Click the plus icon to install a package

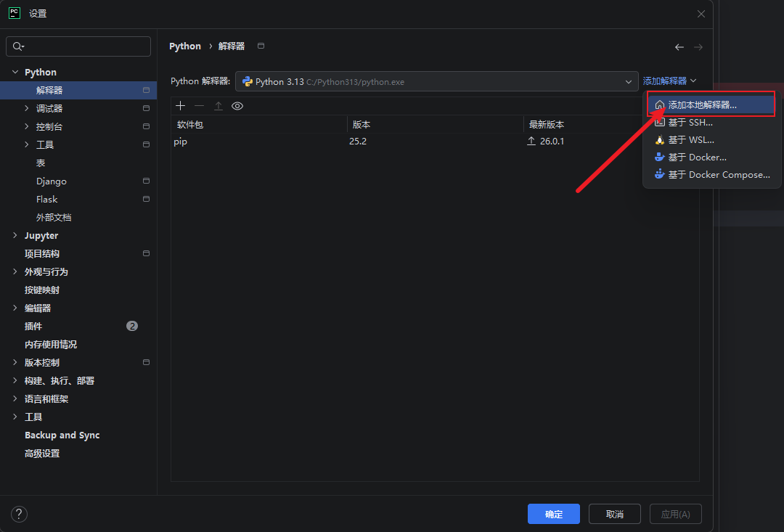click(x=181, y=106)
